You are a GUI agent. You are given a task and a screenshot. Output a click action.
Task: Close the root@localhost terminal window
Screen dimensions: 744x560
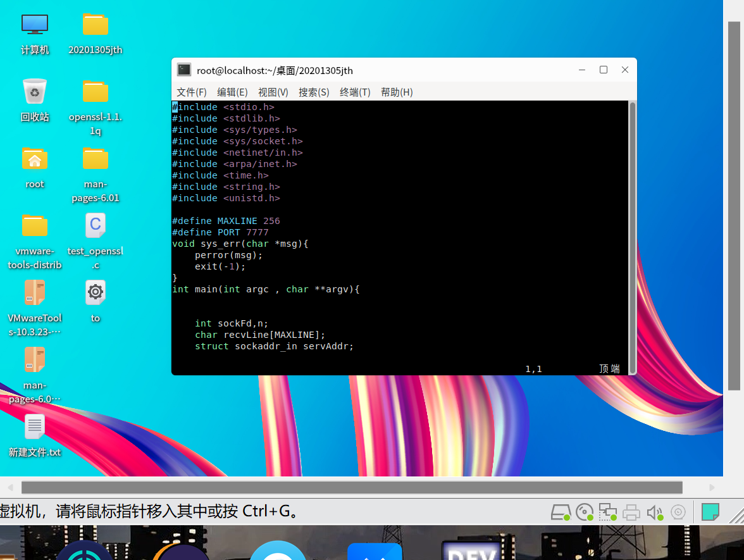[625, 70]
